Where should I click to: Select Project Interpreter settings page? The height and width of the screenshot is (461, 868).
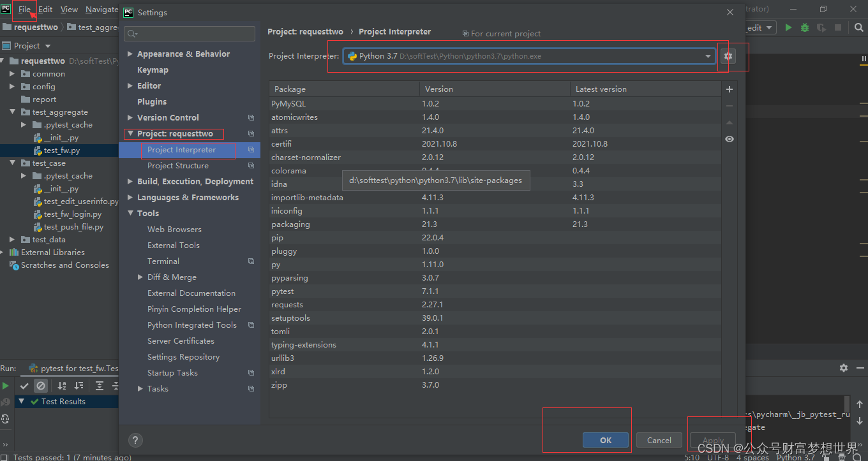tap(189, 150)
